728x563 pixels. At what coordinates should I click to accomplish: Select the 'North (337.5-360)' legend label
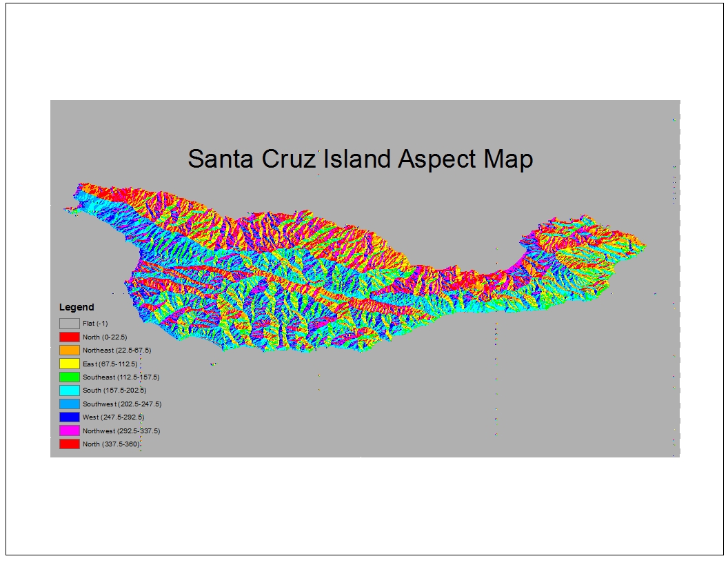[x=111, y=444]
